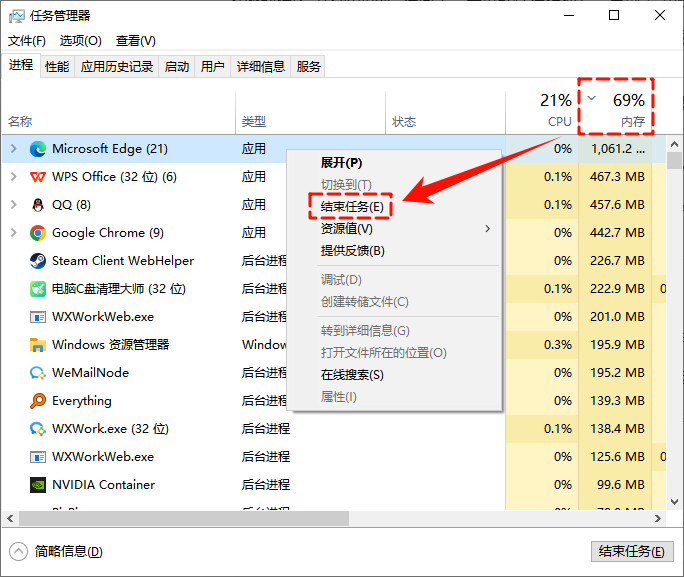Switch to the 应用历史记录 tab

(117, 67)
